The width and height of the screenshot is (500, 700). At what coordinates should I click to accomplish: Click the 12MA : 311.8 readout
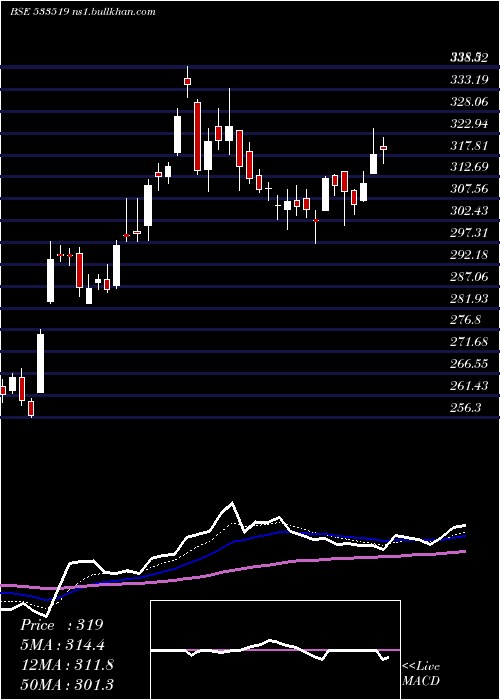point(67,664)
